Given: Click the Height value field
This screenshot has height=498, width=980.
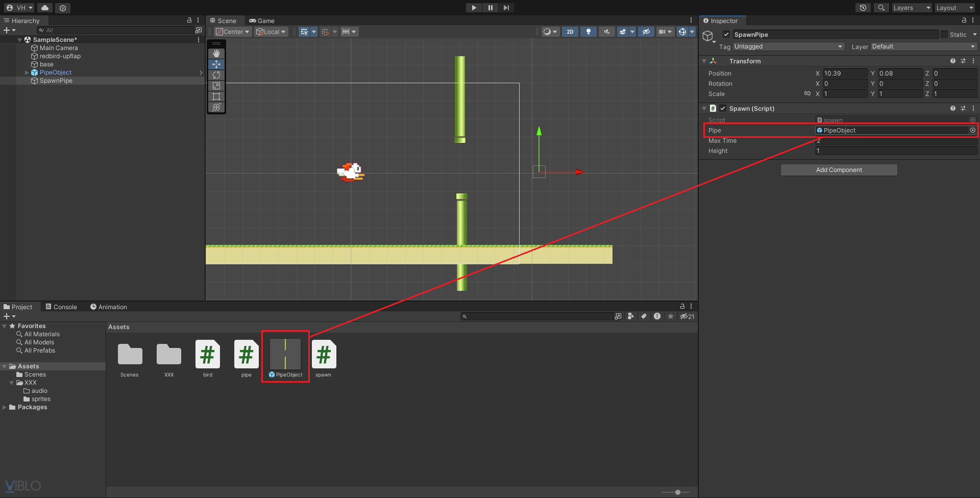Looking at the screenshot, I should [896, 151].
